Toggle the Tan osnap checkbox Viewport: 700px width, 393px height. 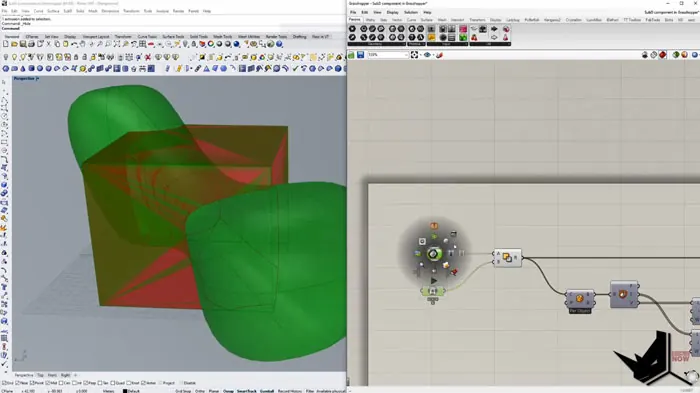click(x=100, y=383)
